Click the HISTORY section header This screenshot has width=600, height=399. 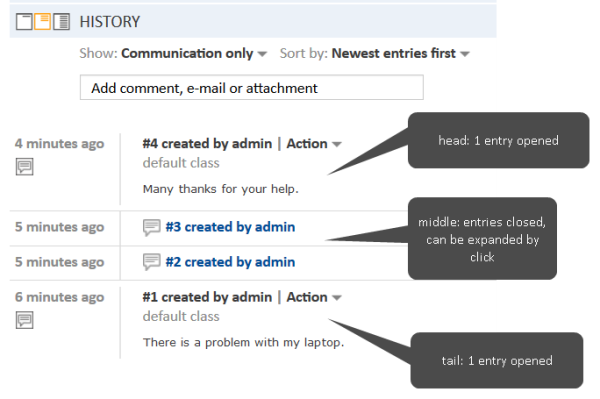click(110, 22)
